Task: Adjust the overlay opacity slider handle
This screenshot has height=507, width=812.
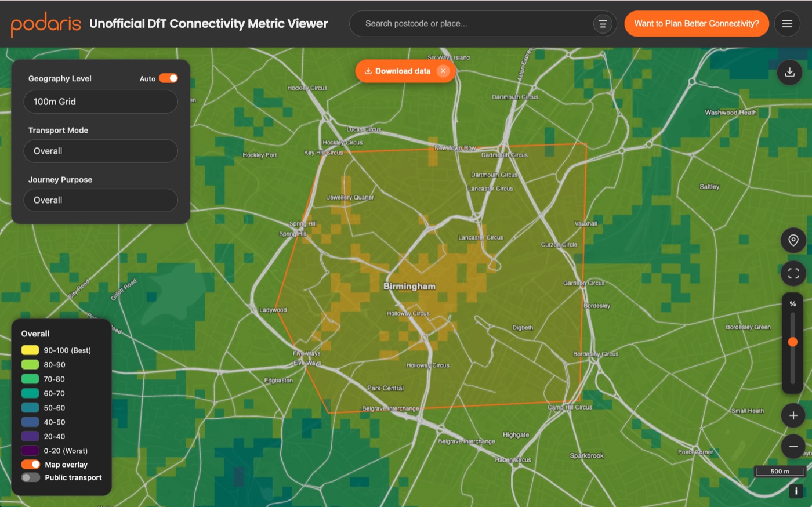Action: pos(793,342)
